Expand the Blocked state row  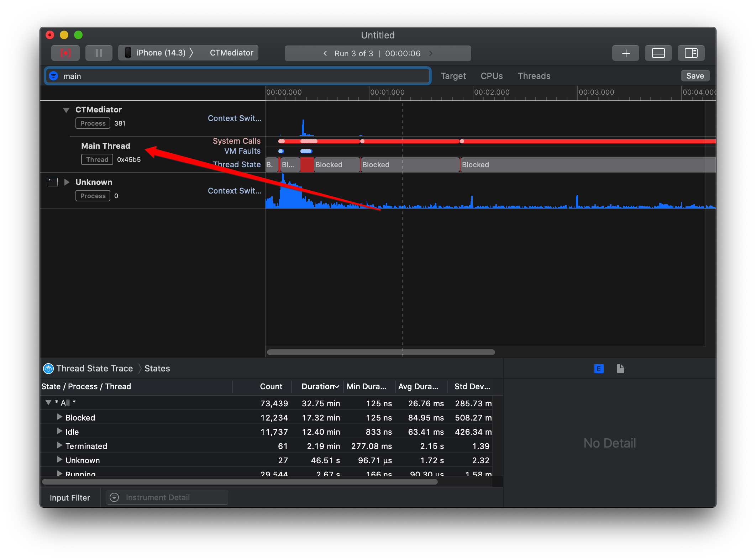click(x=60, y=417)
